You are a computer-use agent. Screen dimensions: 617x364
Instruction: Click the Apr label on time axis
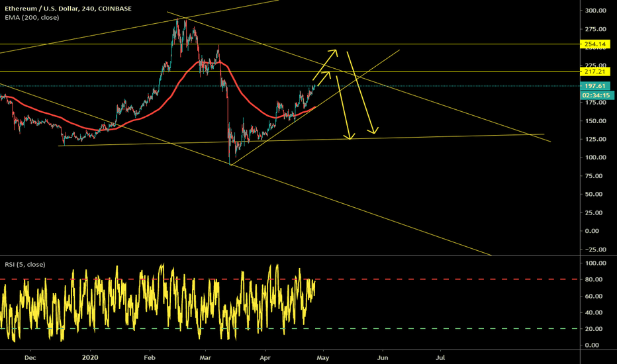coord(265,357)
